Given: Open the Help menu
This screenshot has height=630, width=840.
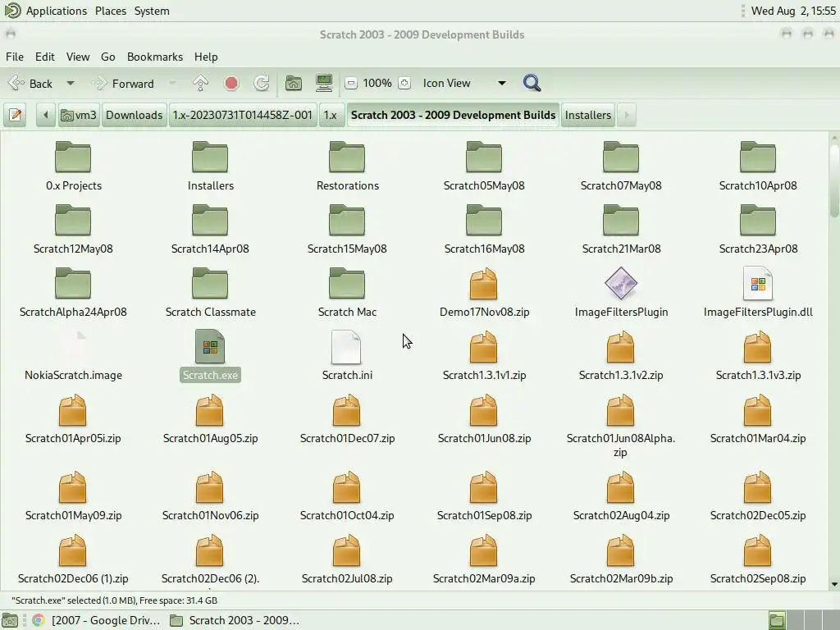Looking at the screenshot, I should [206, 57].
